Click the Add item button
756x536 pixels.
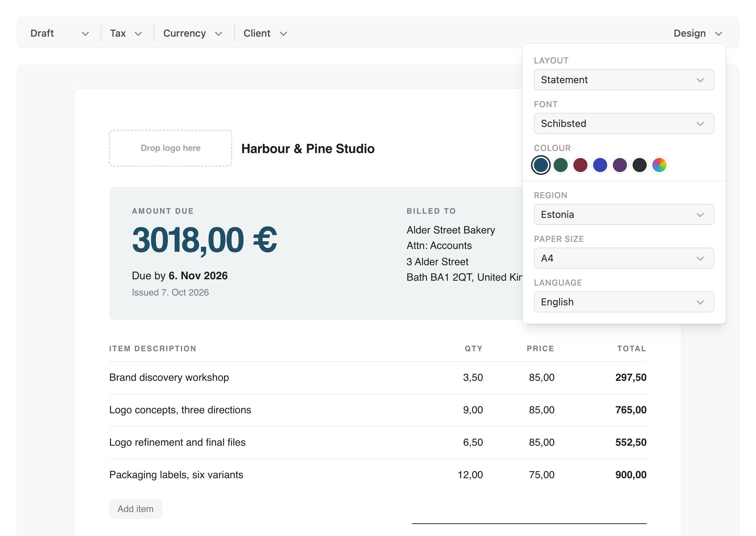point(135,509)
